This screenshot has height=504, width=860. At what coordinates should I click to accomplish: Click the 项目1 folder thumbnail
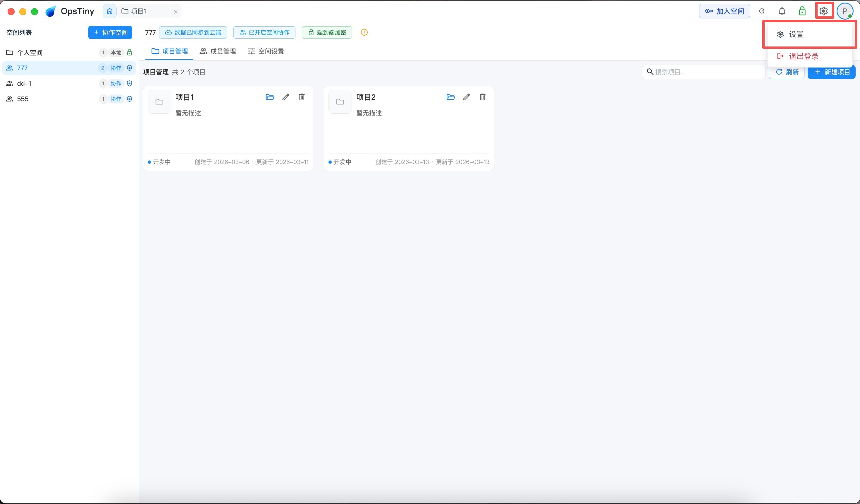point(159,102)
